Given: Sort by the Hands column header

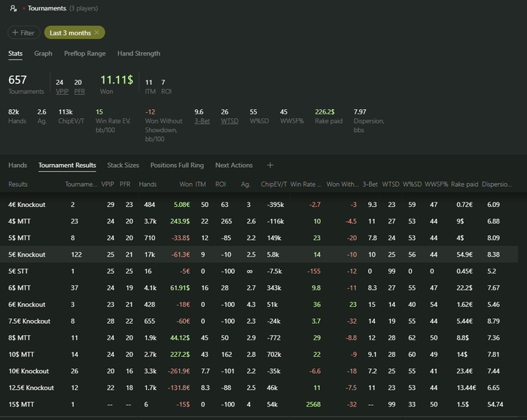Looking at the screenshot, I should coord(148,184).
